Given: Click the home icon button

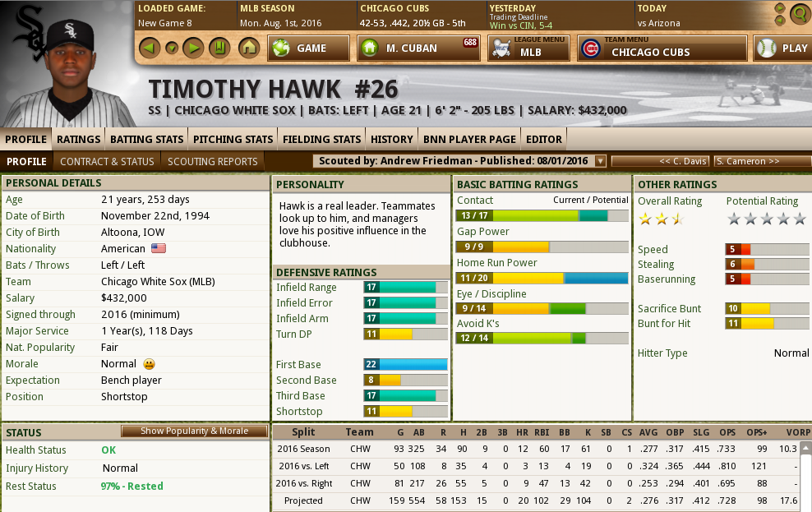Looking at the screenshot, I should [x=249, y=48].
